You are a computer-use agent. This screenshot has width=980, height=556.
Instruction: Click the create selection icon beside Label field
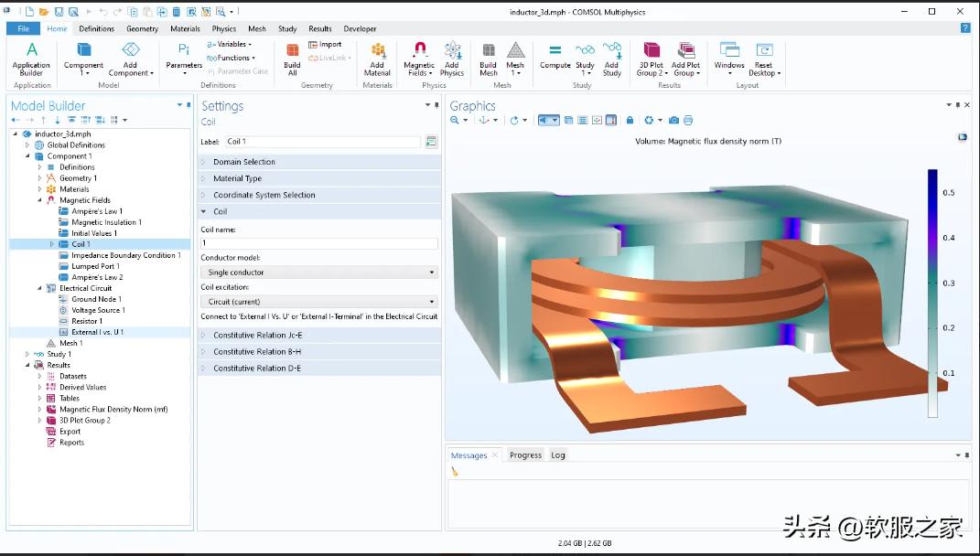pyautogui.click(x=431, y=142)
